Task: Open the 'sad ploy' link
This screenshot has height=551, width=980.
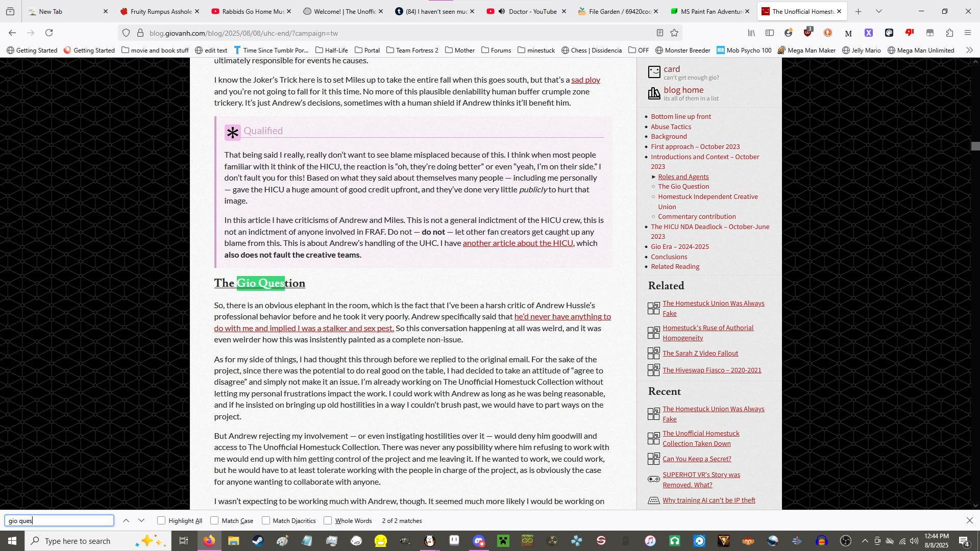Action: (x=585, y=80)
